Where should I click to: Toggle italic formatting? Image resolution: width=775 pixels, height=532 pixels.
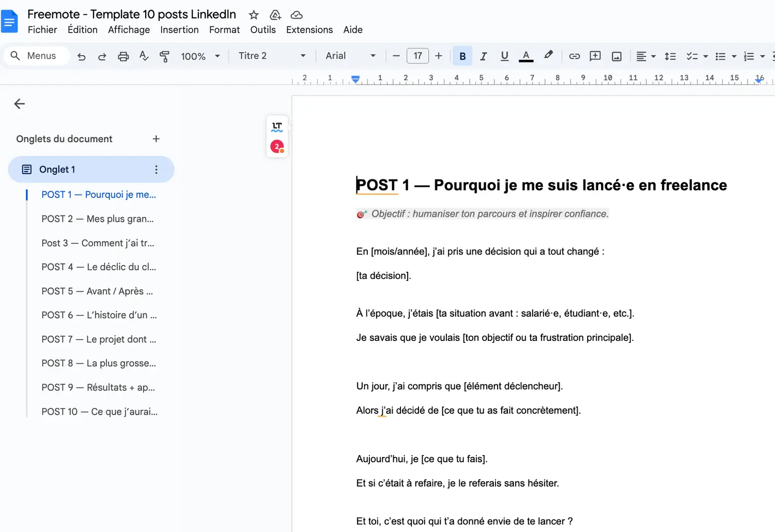(x=484, y=56)
